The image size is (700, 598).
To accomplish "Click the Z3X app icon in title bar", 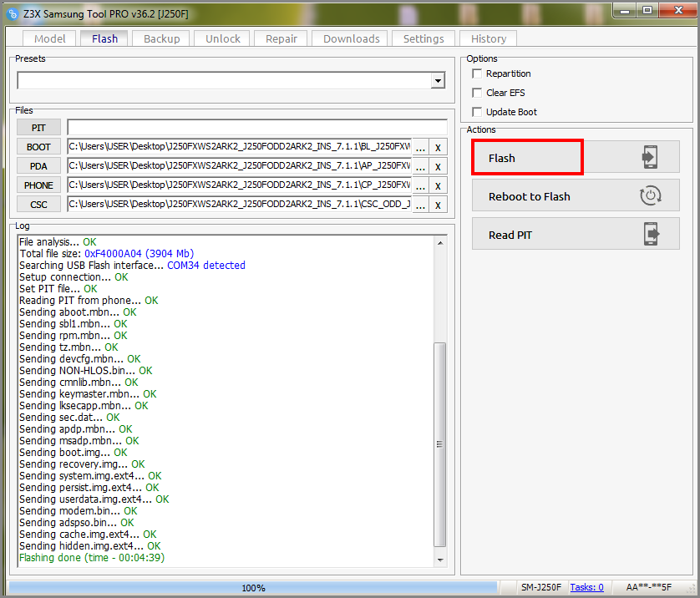I will (x=13, y=14).
